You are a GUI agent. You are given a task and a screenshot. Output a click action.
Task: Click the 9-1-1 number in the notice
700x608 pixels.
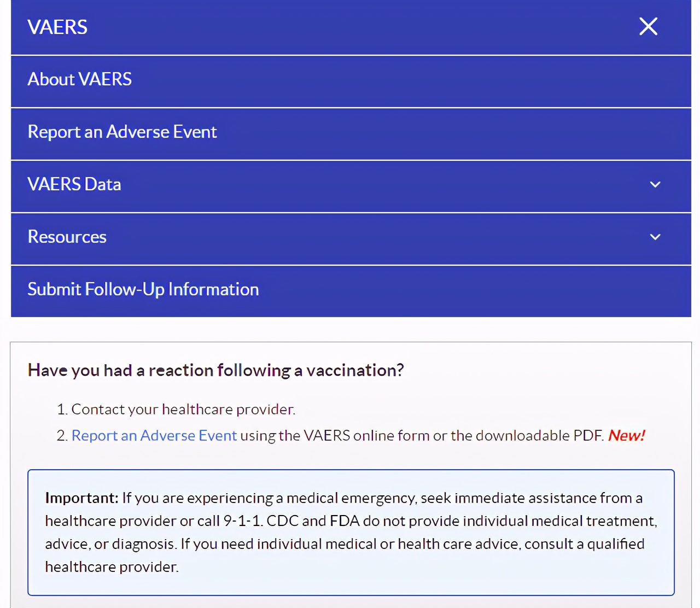click(243, 521)
